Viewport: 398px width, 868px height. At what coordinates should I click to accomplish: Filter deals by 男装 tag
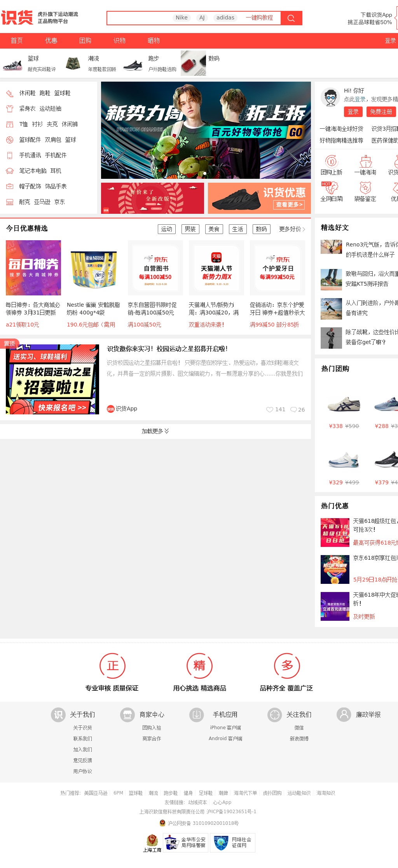tap(190, 229)
